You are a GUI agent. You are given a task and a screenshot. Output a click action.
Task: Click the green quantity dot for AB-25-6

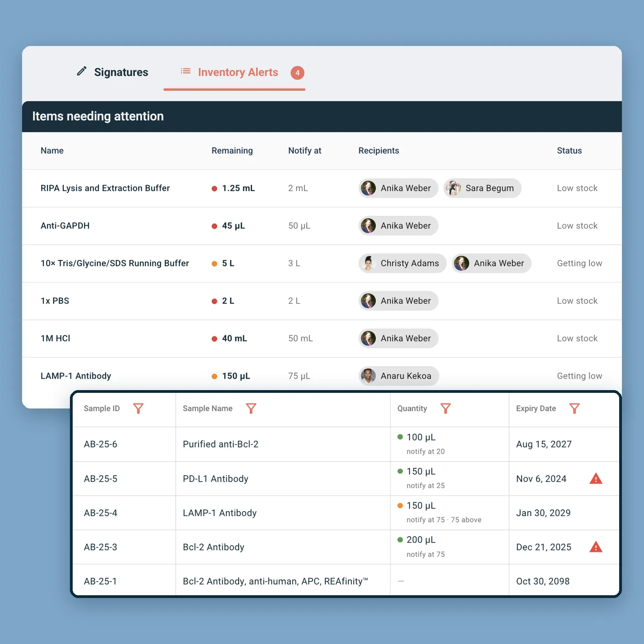(400, 437)
